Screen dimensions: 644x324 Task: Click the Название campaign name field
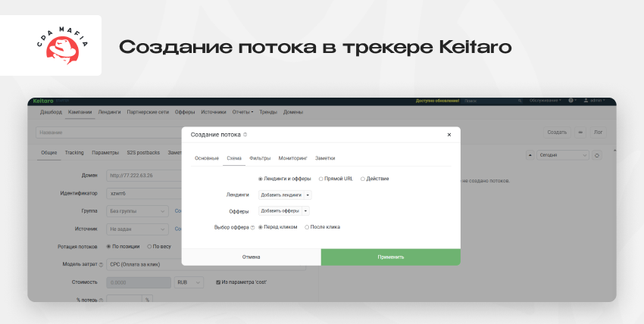(x=109, y=132)
